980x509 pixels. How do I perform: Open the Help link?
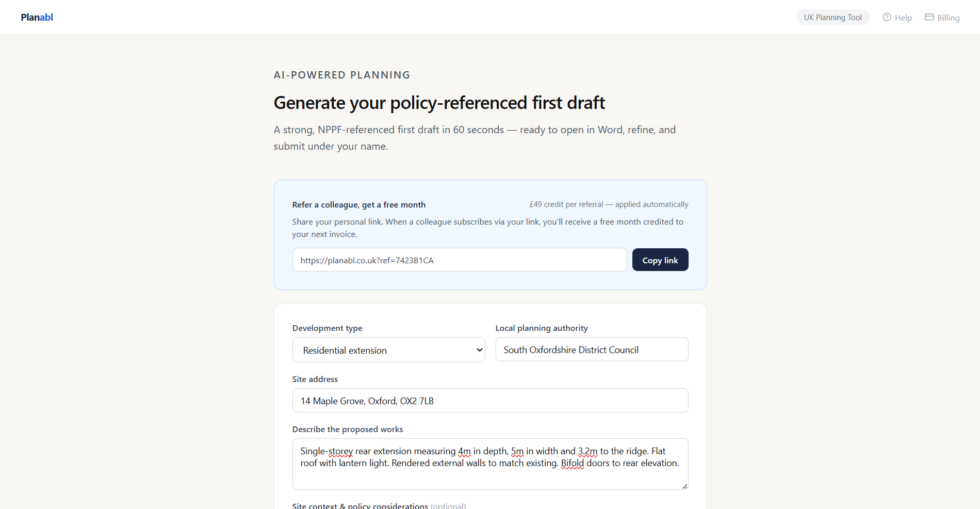897,18
